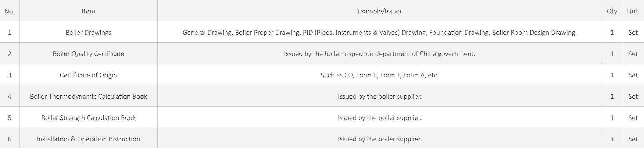
Task: Click row number 1 cell
Action: [x=9, y=33]
